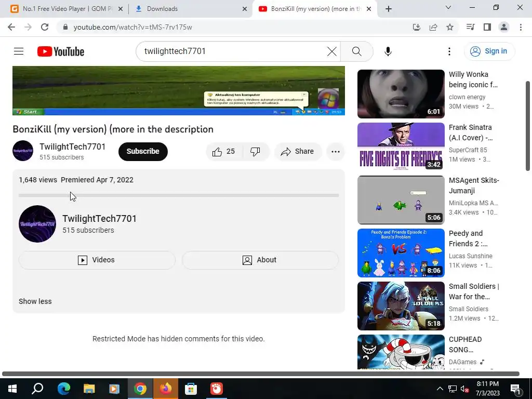Open Firefox from the taskbar

click(x=166, y=389)
